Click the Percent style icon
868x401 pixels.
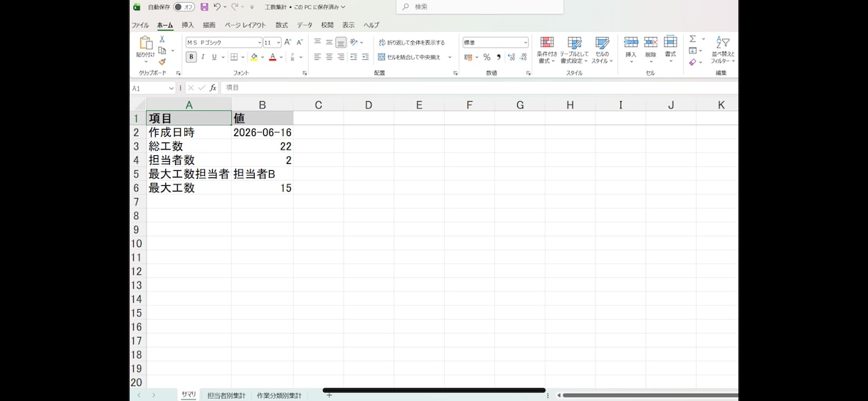click(x=487, y=57)
